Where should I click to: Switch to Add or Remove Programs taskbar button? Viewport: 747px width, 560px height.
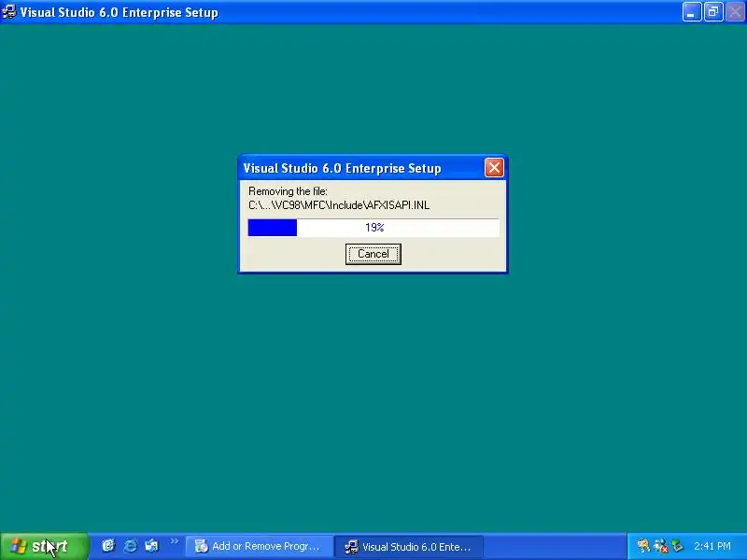point(258,546)
